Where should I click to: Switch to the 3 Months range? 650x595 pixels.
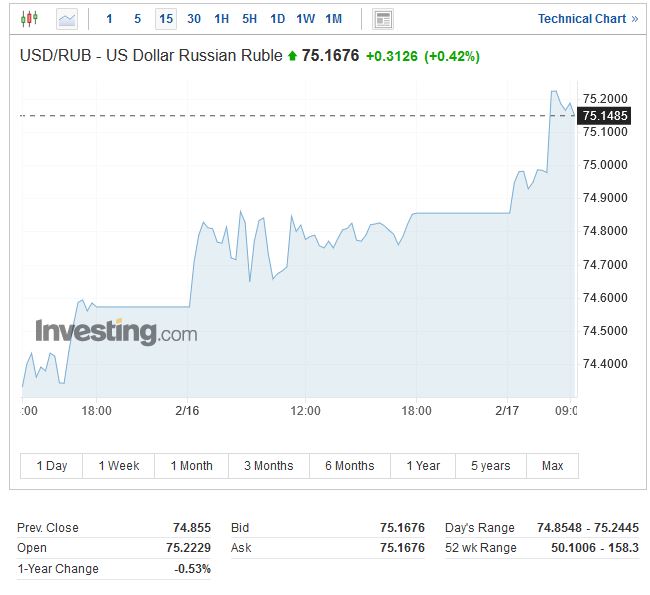coord(268,466)
